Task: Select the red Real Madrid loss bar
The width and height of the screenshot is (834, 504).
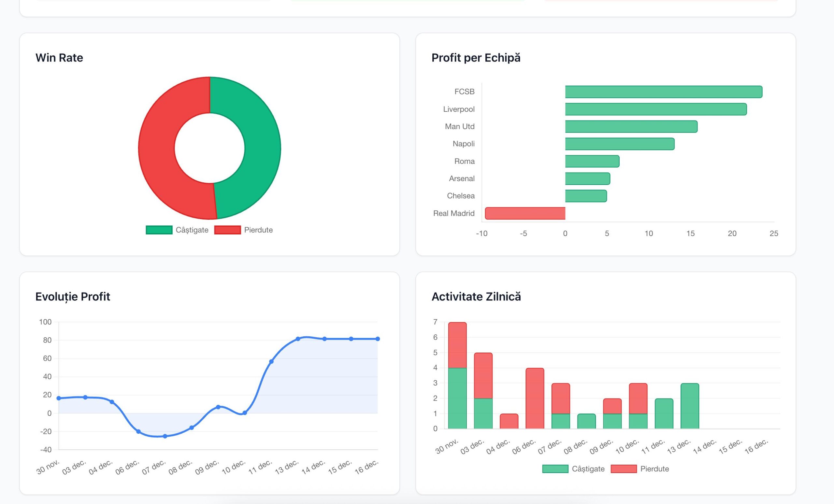Action: click(x=525, y=214)
